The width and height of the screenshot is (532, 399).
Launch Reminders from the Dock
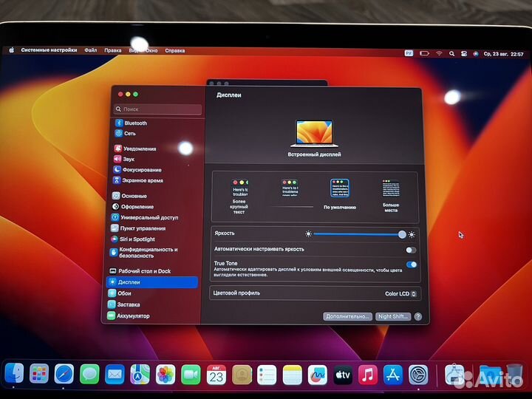click(267, 375)
